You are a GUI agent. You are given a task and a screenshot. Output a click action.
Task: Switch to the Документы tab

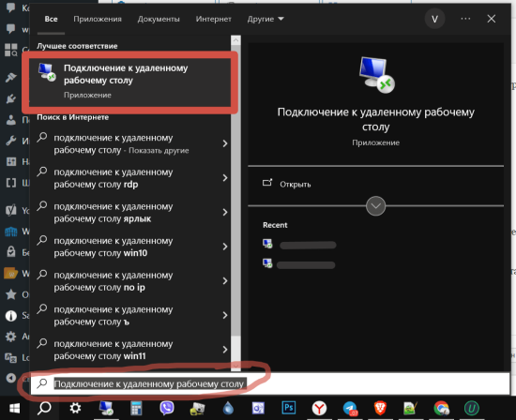point(159,19)
